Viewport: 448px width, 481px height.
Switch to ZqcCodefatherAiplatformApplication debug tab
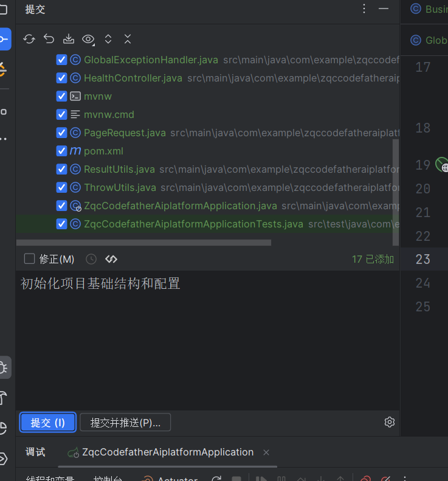pyautogui.click(x=168, y=452)
